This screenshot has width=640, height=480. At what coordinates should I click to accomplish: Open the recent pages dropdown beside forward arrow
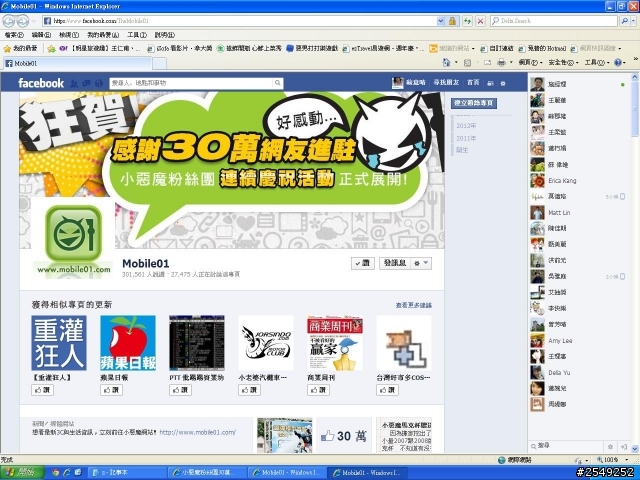[34, 21]
